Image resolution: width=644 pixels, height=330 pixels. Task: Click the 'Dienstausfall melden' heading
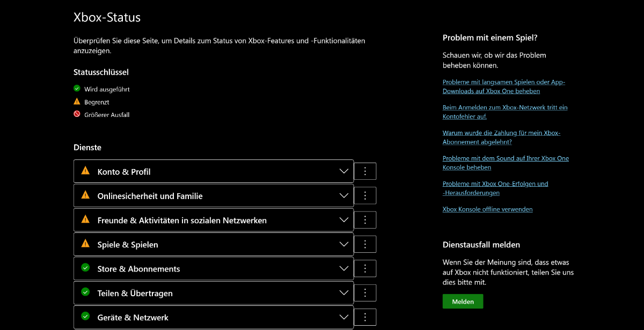point(481,245)
